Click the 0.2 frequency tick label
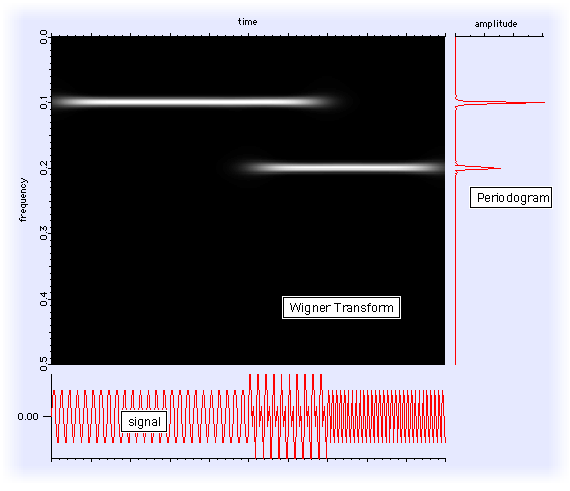The width and height of the screenshot is (570, 491). (x=44, y=168)
